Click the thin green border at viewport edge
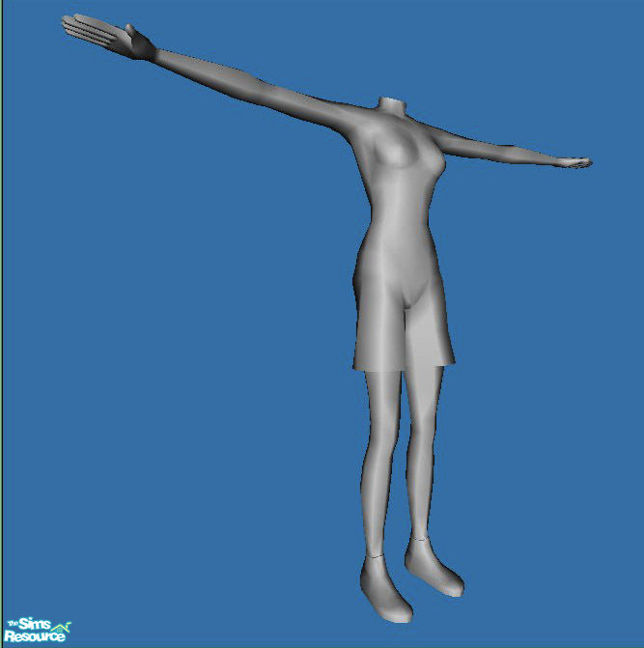This screenshot has height=648, width=644. (1, 290)
